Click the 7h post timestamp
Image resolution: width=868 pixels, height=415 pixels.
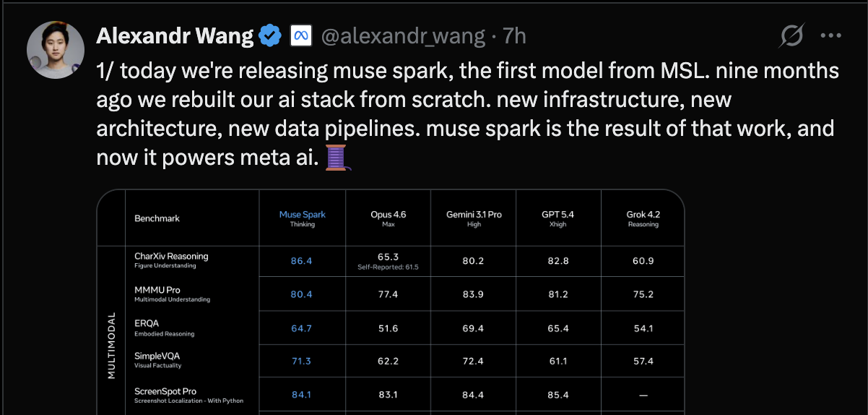[513, 35]
